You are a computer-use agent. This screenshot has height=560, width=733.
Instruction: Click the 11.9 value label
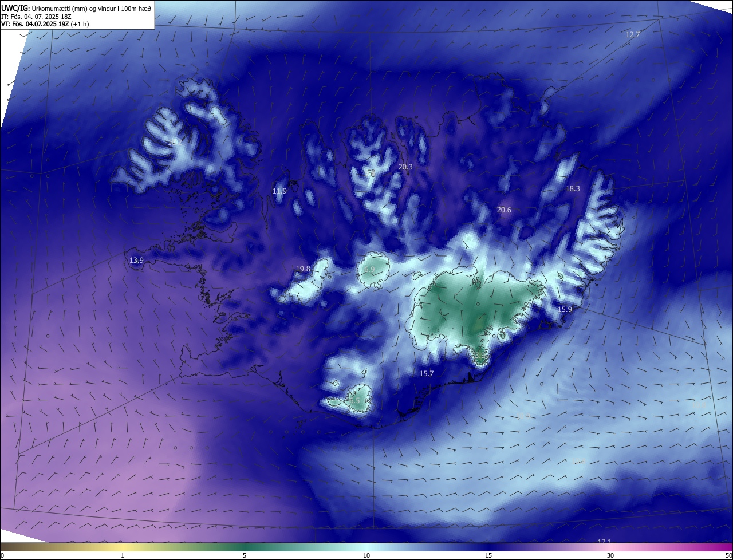279,191
